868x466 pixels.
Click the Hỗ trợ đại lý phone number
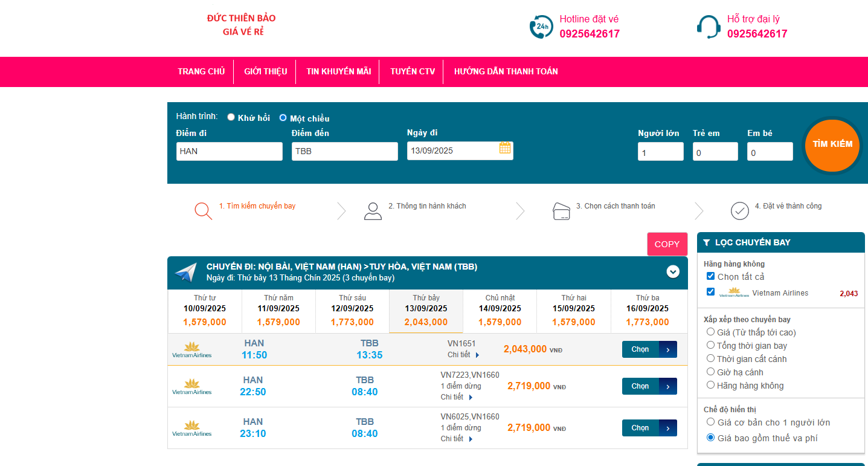(x=757, y=34)
